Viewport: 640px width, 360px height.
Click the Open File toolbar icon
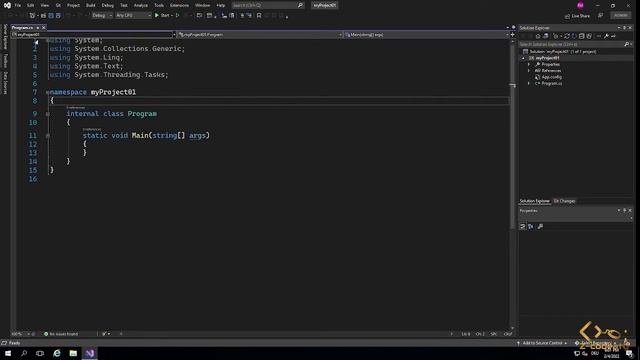tap(43, 16)
